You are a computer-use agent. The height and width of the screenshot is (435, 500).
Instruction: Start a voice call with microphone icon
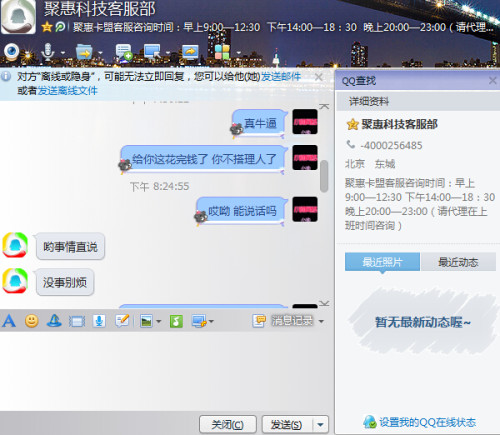[48, 52]
